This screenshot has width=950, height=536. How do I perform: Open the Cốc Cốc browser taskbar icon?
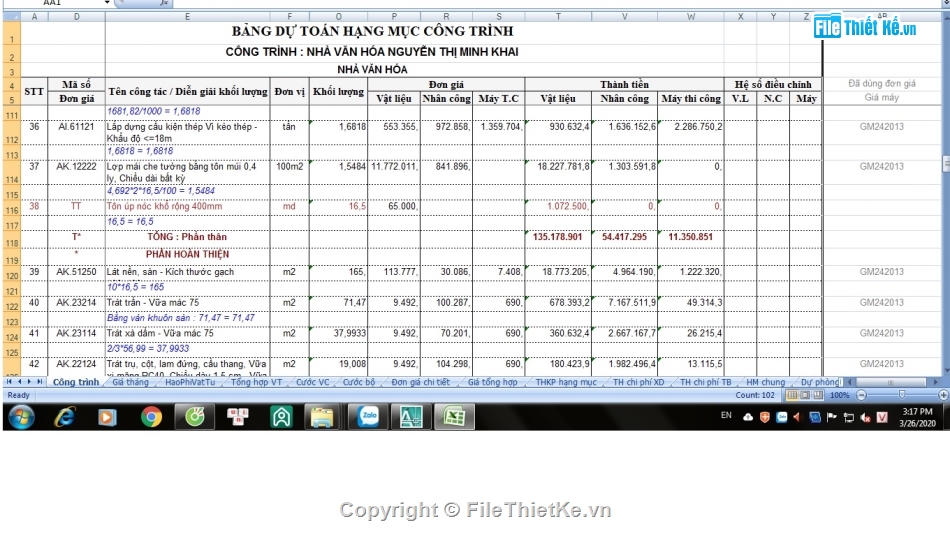(194, 417)
